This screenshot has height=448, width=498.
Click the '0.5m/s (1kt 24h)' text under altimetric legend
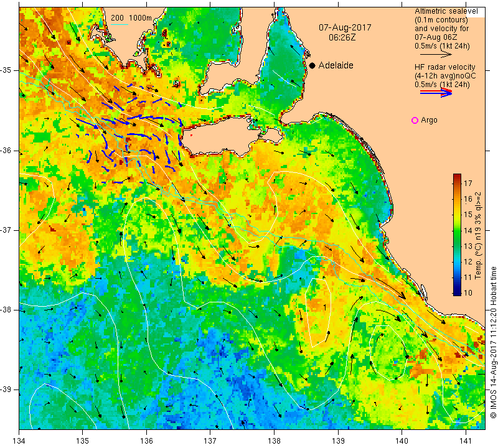coord(442,46)
